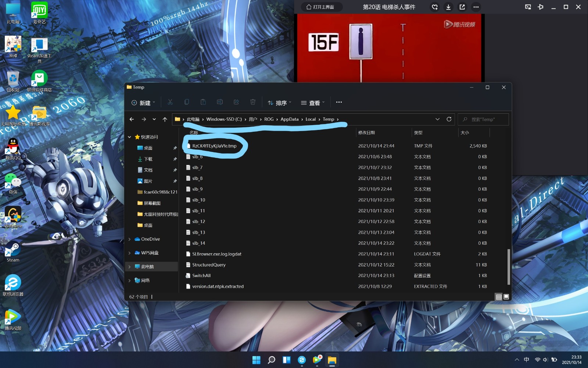Click the Share icon in Explorer toolbar
The width and height of the screenshot is (588, 368).
click(x=236, y=102)
